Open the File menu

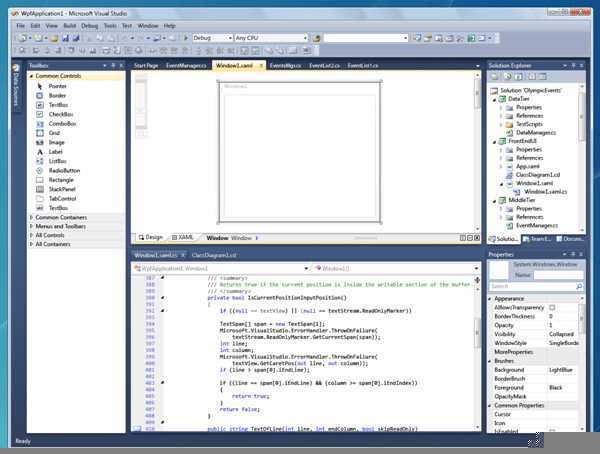[x=21, y=26]
